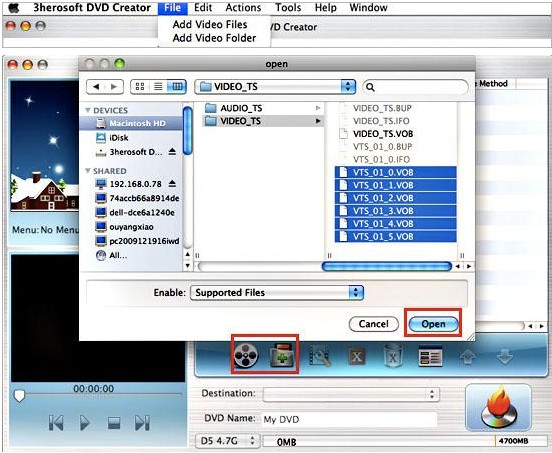Open the Help menu
Screen dimensions: 552x453
coord(325,8)
